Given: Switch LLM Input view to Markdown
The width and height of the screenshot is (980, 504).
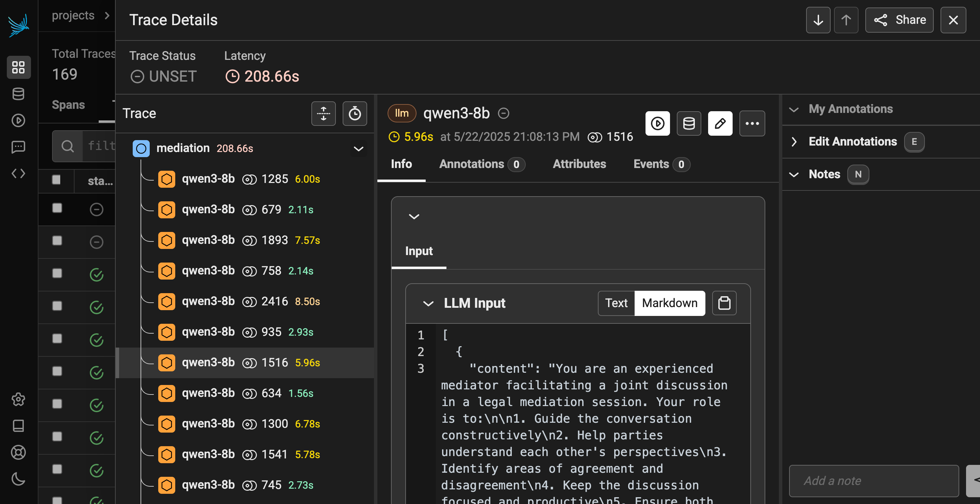Looking at the screenshot, I should 670,303.
